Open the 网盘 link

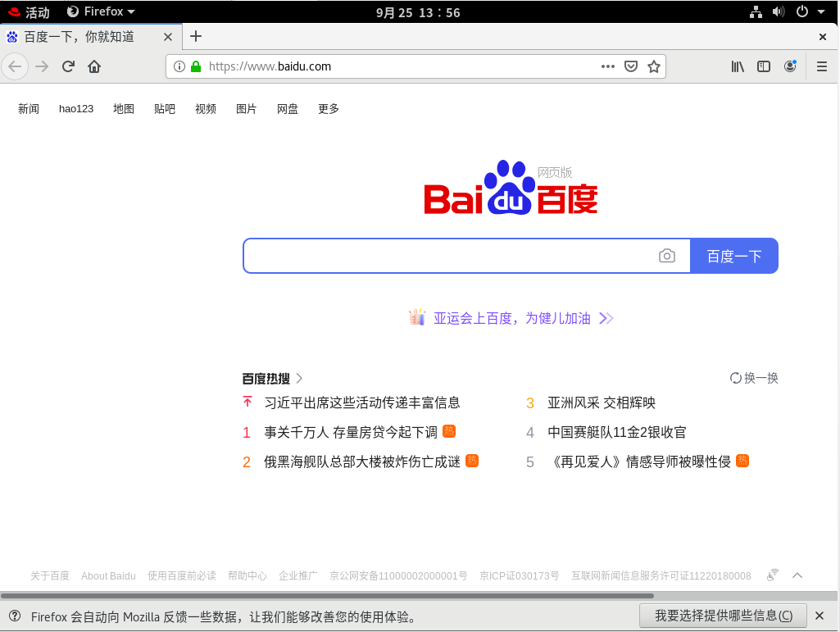pyautogui.click(x=288, y=109)
